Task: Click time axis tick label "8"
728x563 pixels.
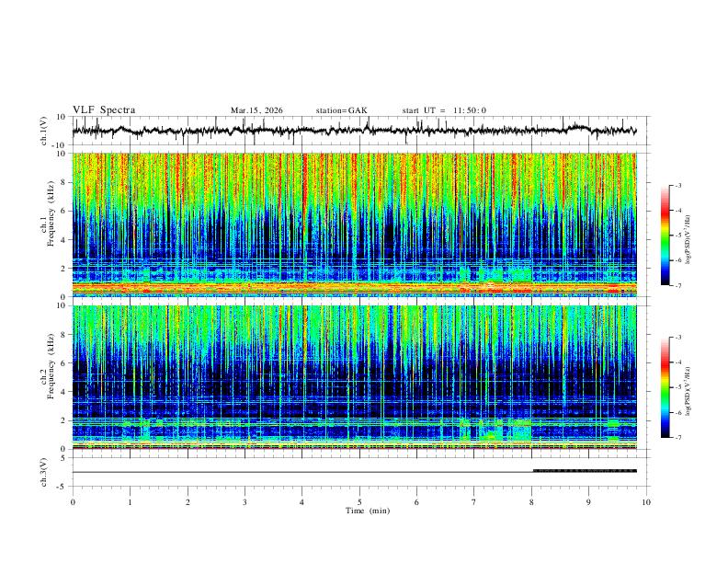Action: tap(531, 502)
